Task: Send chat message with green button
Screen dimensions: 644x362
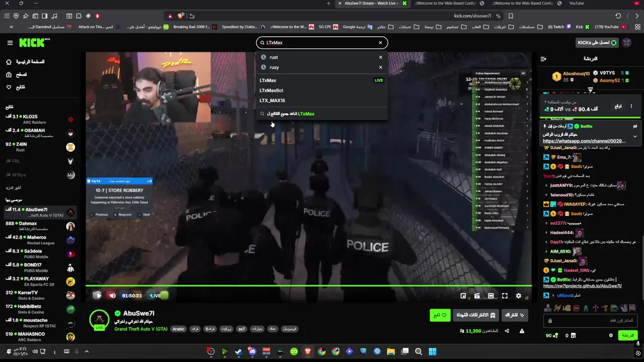Action: (627, 335)
